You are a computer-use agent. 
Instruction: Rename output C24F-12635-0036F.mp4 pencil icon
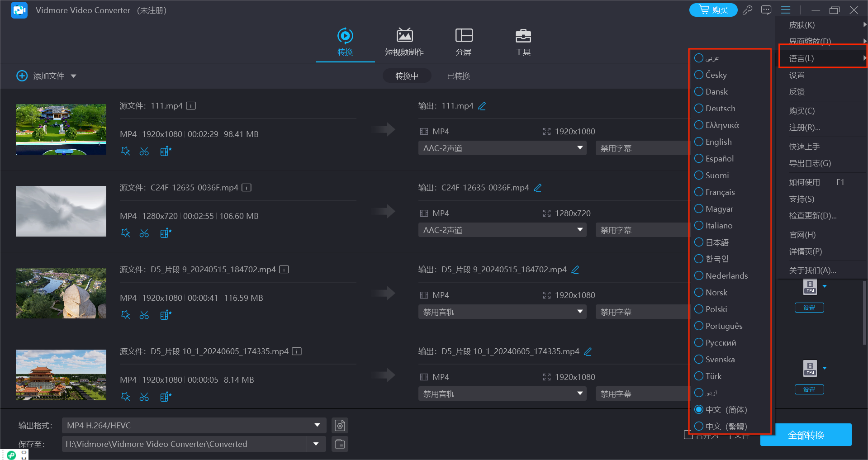tap(538, 188)
